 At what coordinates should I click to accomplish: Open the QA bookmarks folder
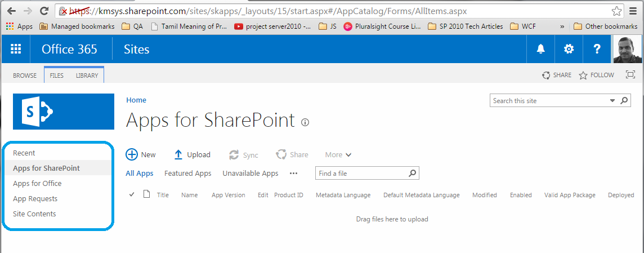coord(133,26)
